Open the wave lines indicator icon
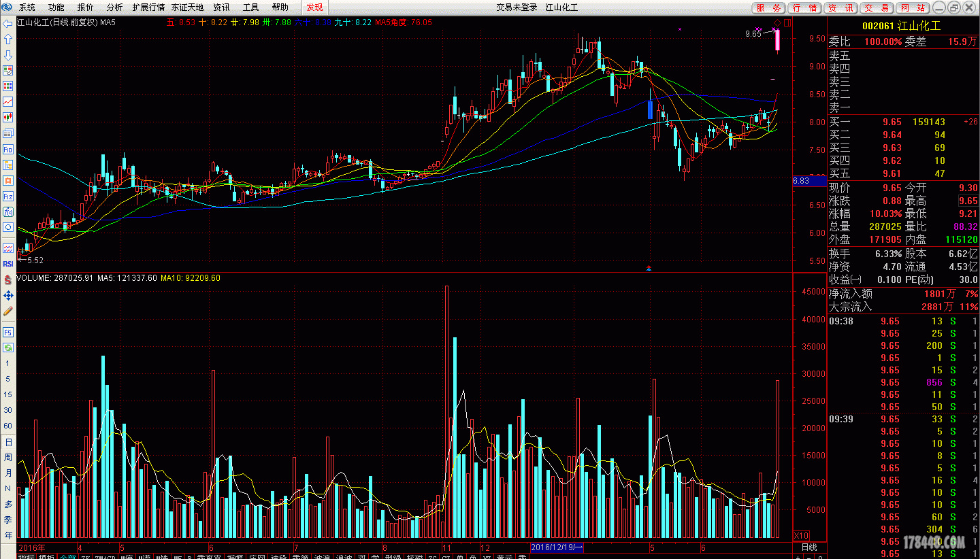The height and width of the screenshot is (559, 980). click(8, 248)
